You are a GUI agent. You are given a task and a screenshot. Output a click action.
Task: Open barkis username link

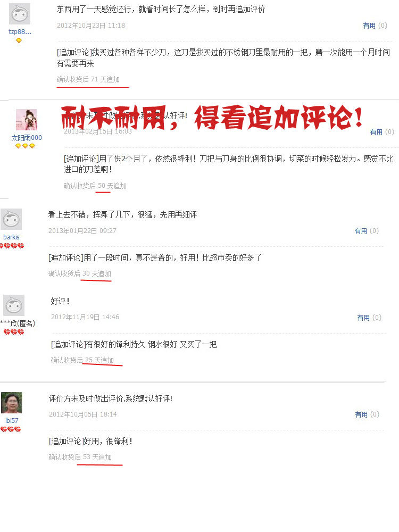pyautogui.click(x=11, y=237)
